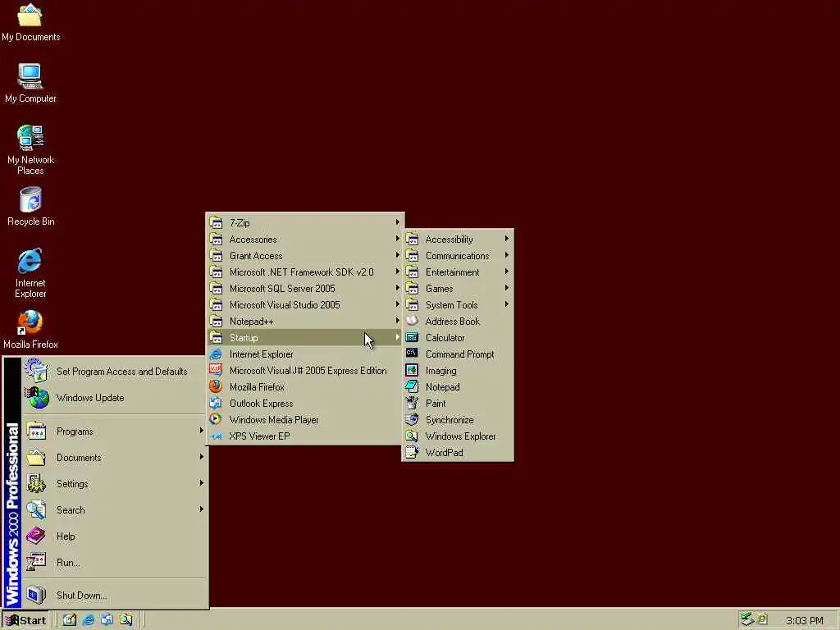Image resolution: width=840 pixels, height=630 pixels.
Task: Expand Microsoft Visual Studio 2005 folder
Action: click(305, 305)
